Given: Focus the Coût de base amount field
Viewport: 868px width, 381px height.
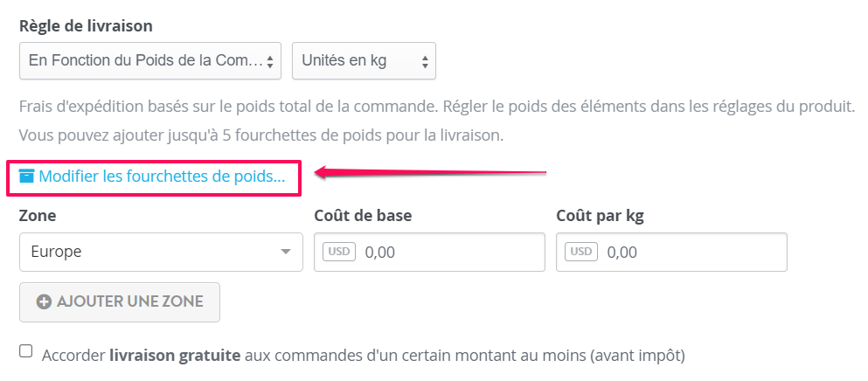Looking at the screenshot, I should point(429,252).
